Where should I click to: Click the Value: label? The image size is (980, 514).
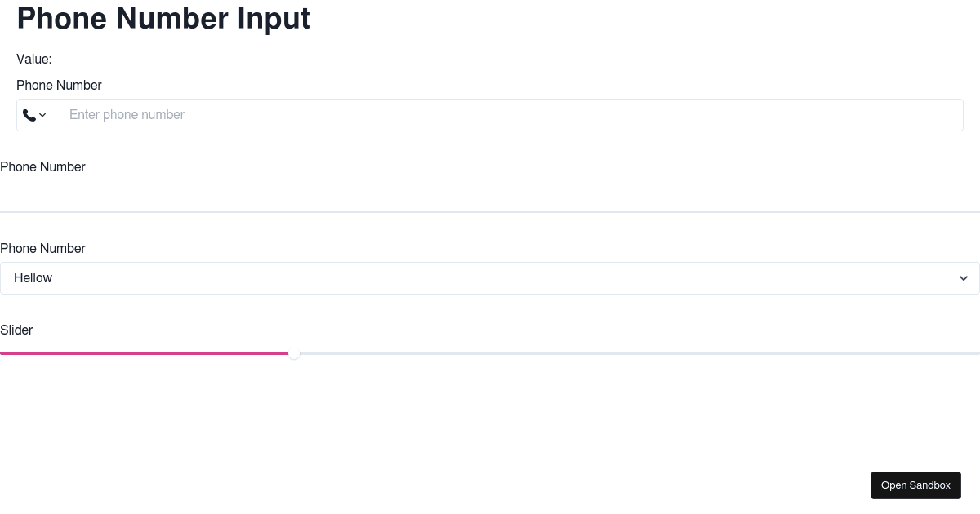coord(33,59)
